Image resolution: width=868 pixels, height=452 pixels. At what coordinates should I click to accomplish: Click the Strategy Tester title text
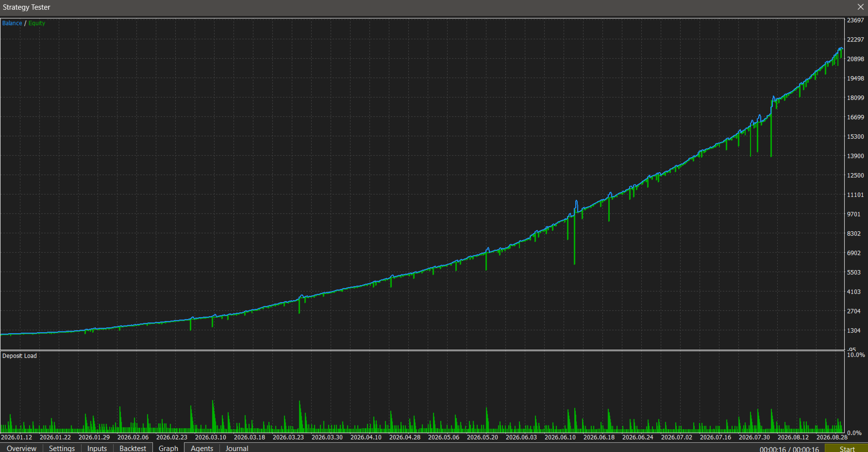[x=27, y=7]
